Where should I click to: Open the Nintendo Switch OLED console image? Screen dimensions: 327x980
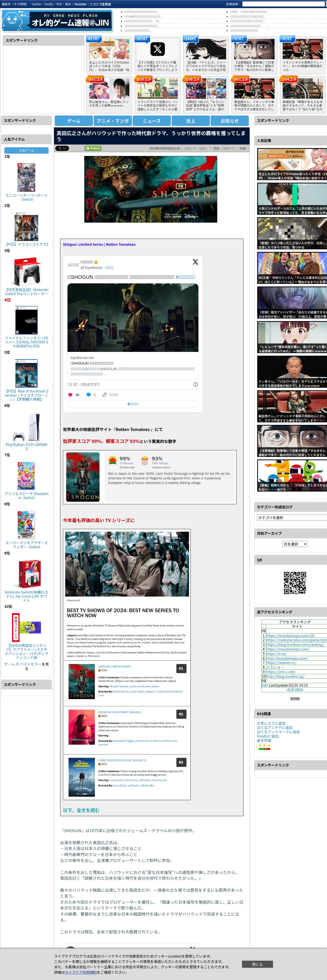tap(26, 574)
